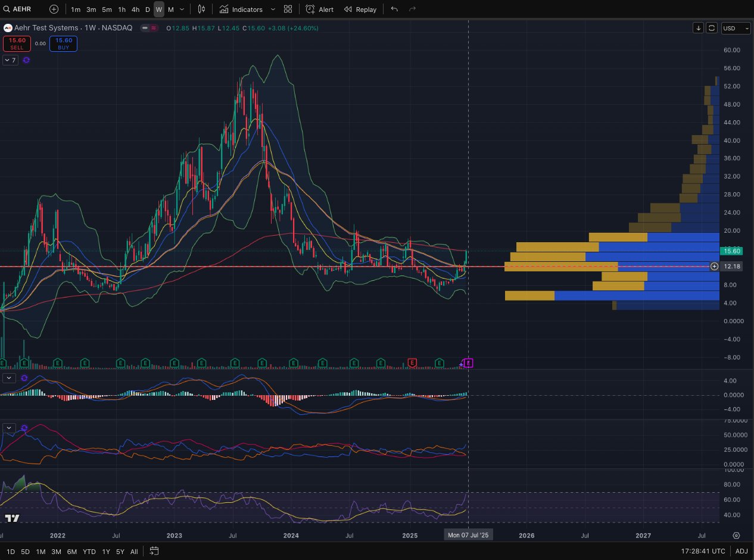This screenshot has height=560, width=754.
Task: Collapse the ADX pane legend chevron
Action: [x=9, y=427]
